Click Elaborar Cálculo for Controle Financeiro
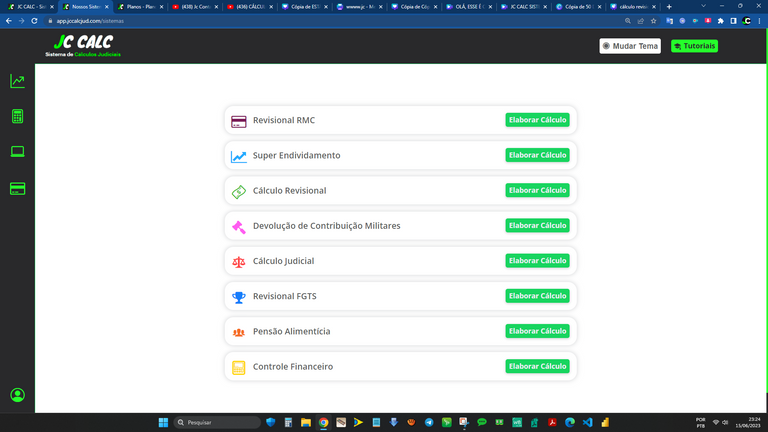This screenshot has height=432, width=768. point(537,367)
